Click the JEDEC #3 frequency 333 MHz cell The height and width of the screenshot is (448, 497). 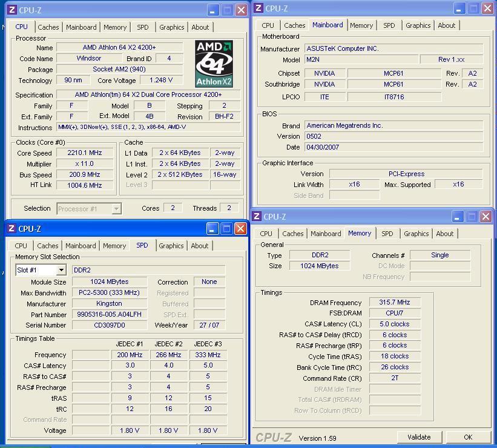(x=208, y=355)
